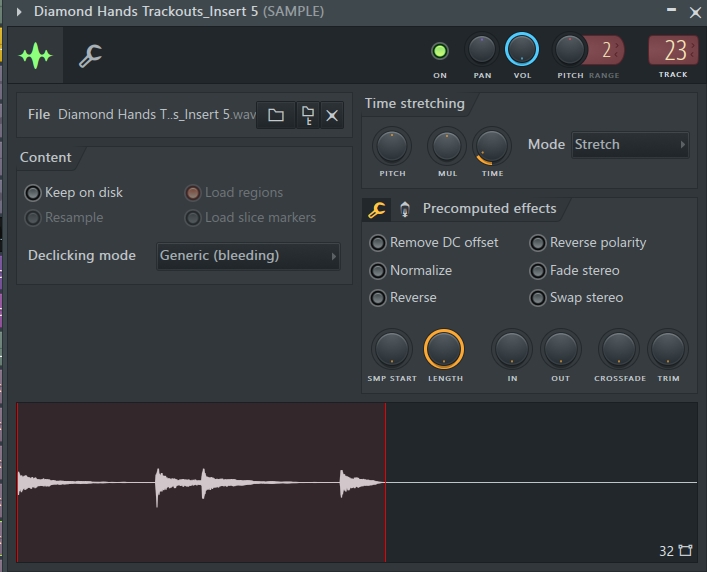Click the 32-bit format icon in waveform corner
This screenshot has height=572, width=707.
pyautogui.click(x=675, y=550)
